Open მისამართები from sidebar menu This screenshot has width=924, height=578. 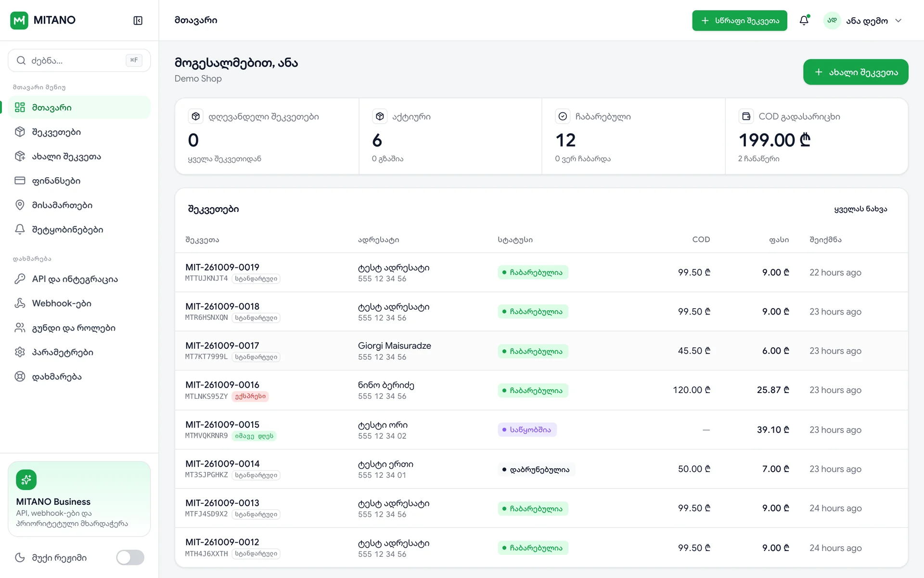coord(79,205)
